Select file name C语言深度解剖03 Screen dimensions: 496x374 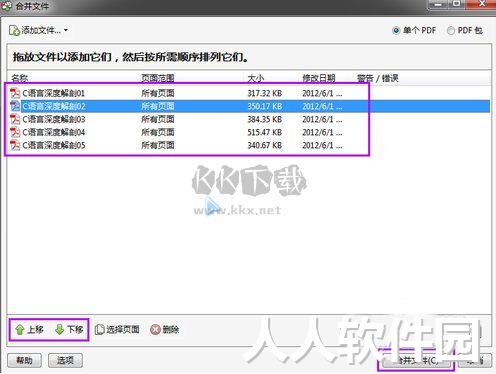click(x=54, y=119)
